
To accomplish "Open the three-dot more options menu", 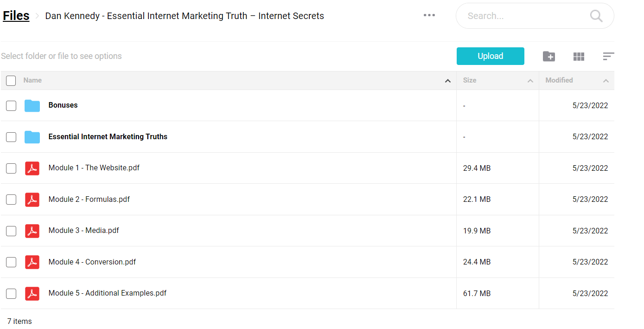I will pos(429,15).
